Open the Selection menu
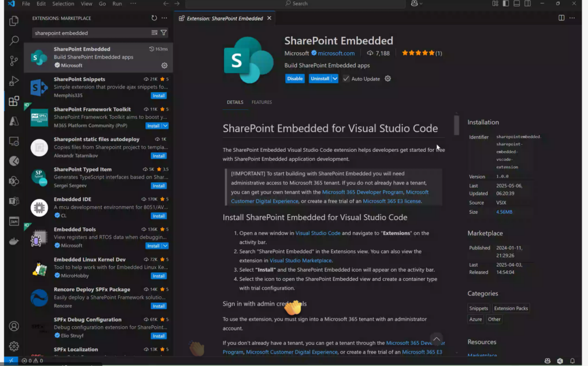 pyautogui.click(x=63, y=4)
